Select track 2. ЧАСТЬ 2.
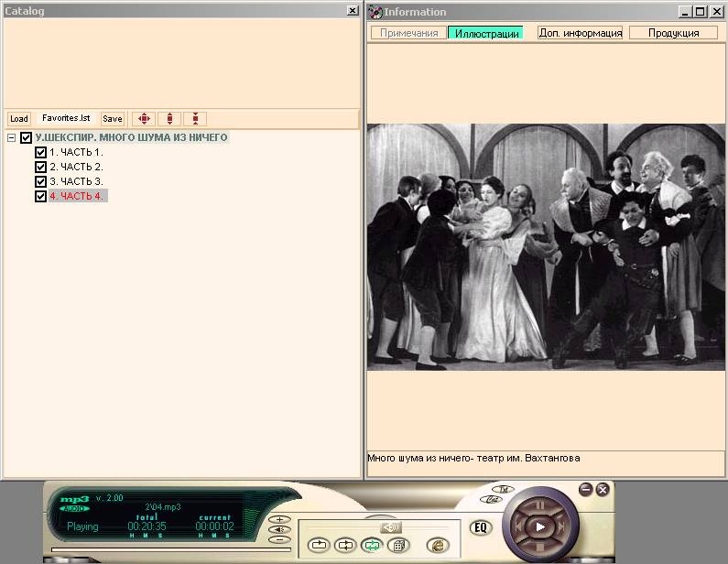Screen dimensions: 728x564 click(76, 167)
